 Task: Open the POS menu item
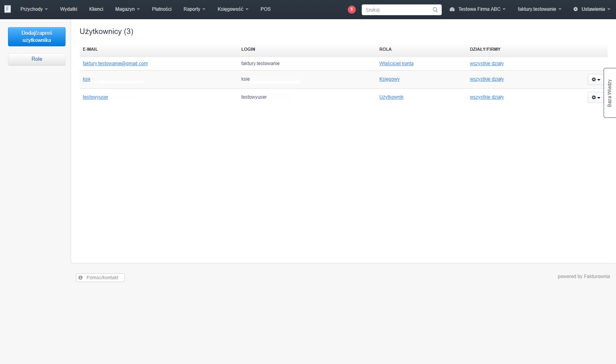[265, 9]
